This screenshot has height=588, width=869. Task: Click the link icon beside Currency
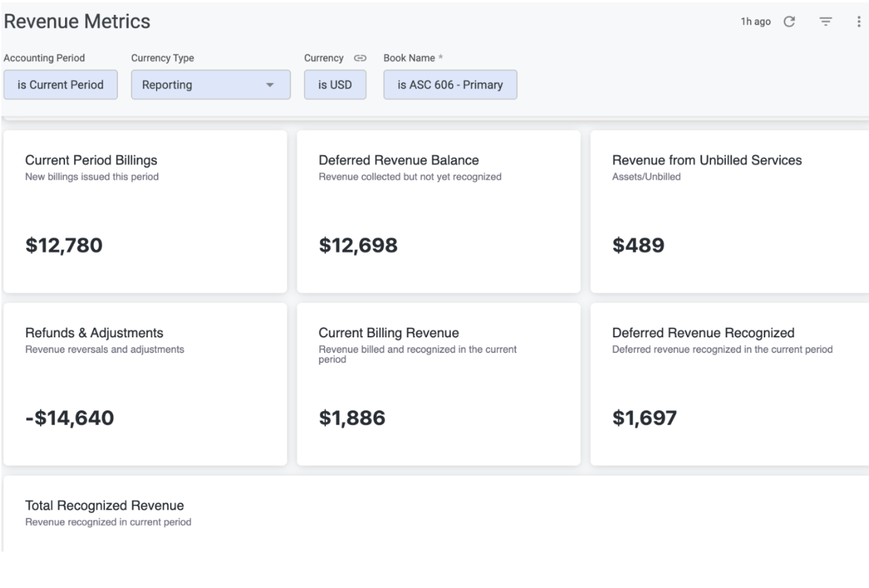click(350, 58)
